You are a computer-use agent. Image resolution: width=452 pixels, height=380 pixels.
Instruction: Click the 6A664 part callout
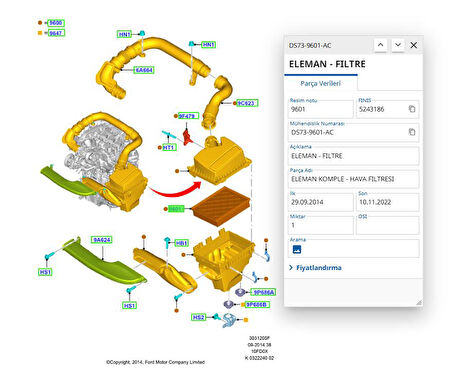[x=144, y=70]
